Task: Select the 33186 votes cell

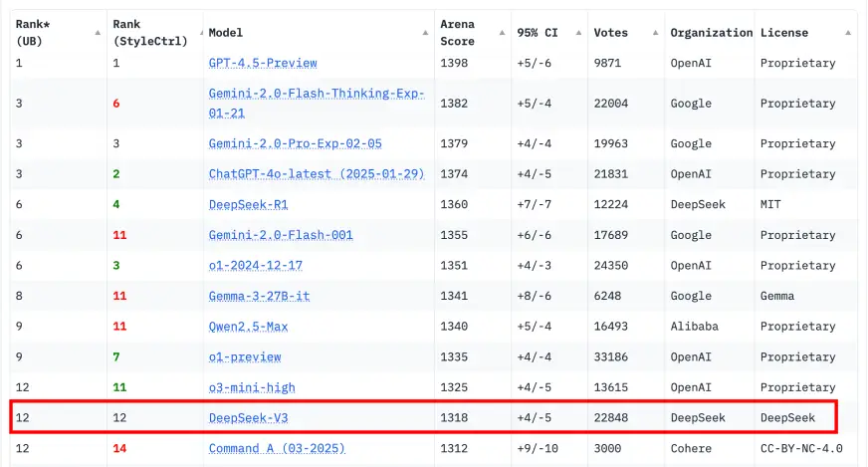Action: tap(611, 356)
